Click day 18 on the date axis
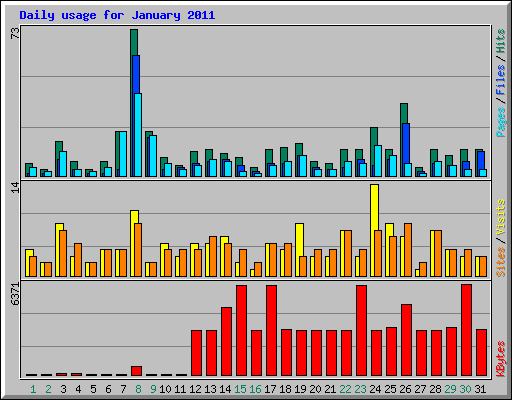Screen dimensions: 512x400 click(x=285, y=389)
